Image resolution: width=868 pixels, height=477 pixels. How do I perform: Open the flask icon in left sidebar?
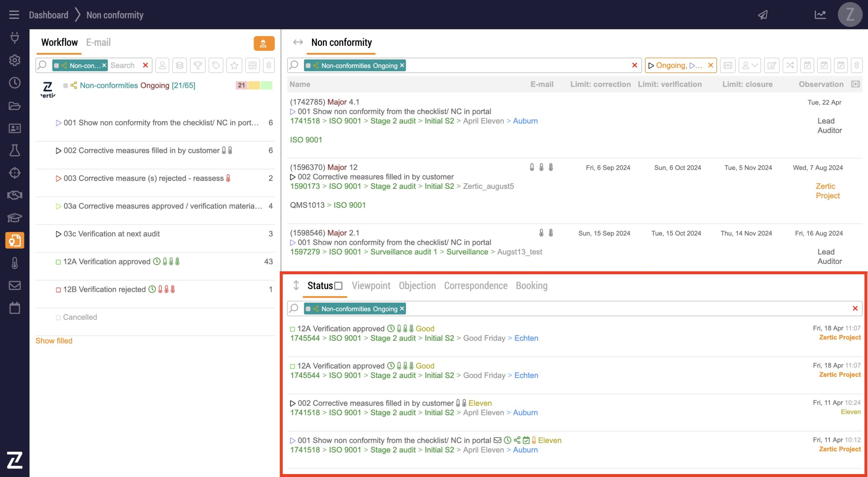[15, 151]
